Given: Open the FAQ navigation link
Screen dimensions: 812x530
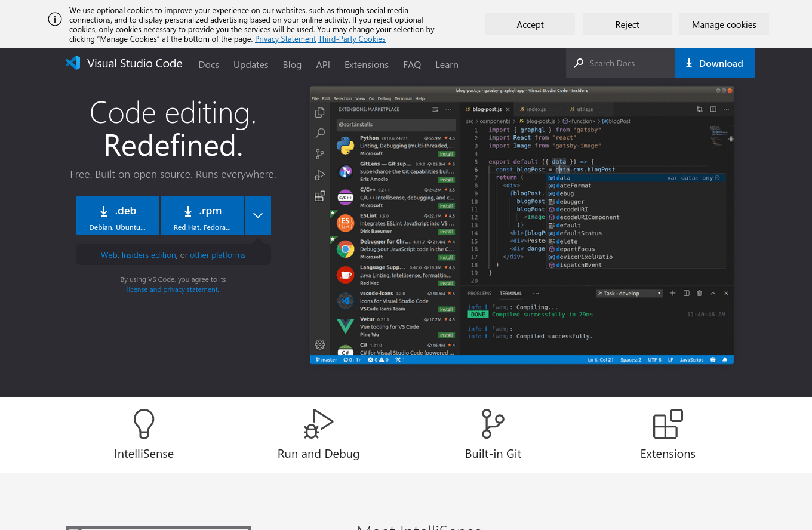Looking at the screenshot, I should (412, 64).
